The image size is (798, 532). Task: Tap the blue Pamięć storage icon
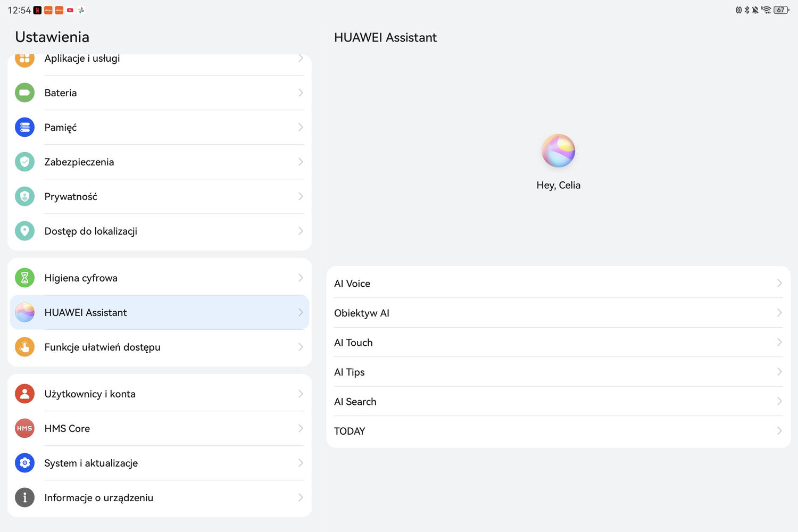[24, 127]
